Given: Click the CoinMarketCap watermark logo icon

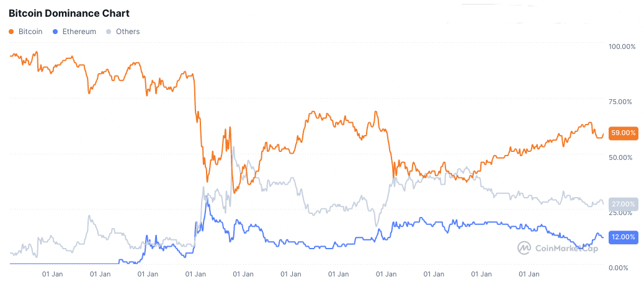Looking at the screenshot, I should point(524,247).
